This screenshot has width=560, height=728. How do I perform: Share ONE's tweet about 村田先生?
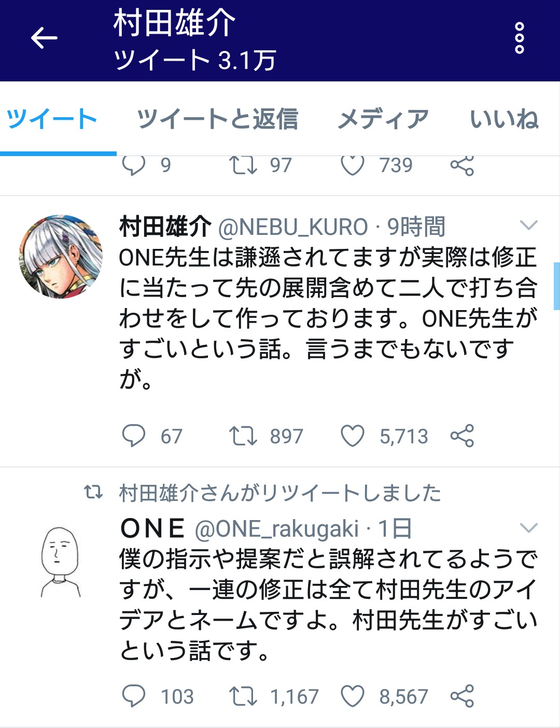[x=462, y=696]
